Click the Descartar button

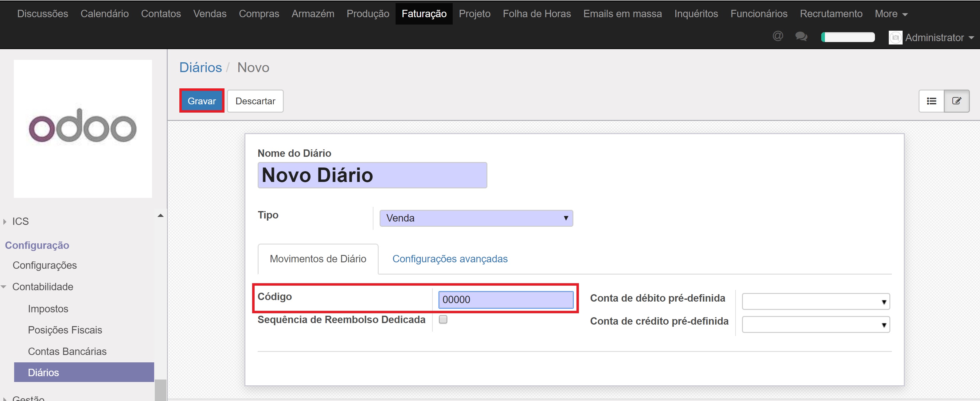tap(255, 101)
